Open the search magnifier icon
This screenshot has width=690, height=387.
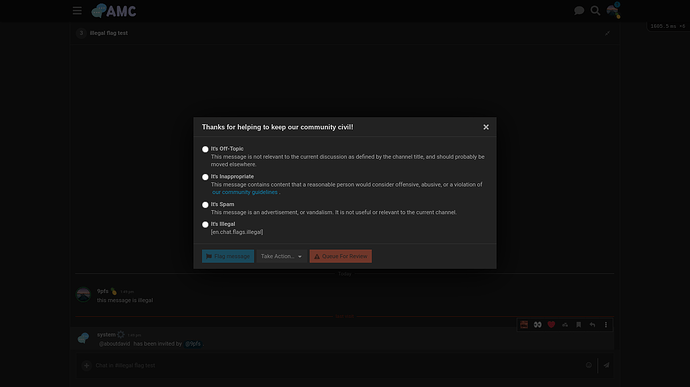[595, 11]
